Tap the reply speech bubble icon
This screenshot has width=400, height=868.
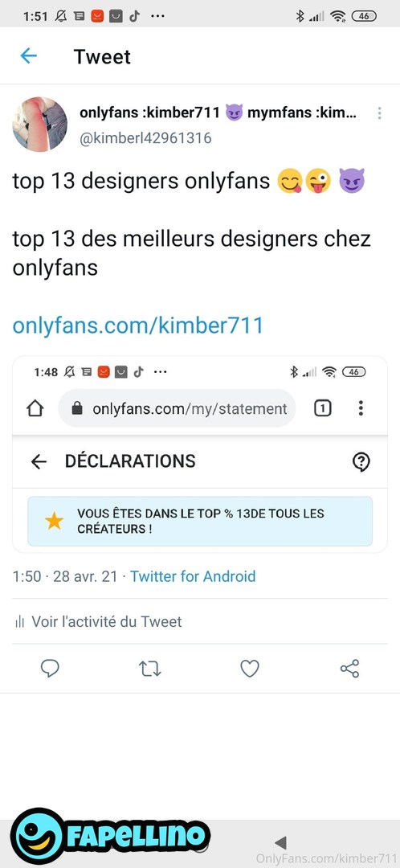(x=51, y=669)
